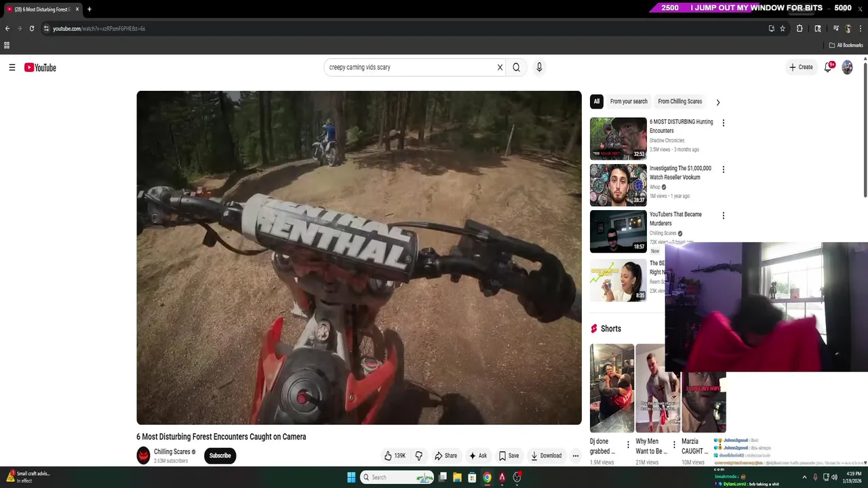
Task: Open the Dj done grabbed short thumbnail
Action: pyautogui.click(x=612, y=388)
